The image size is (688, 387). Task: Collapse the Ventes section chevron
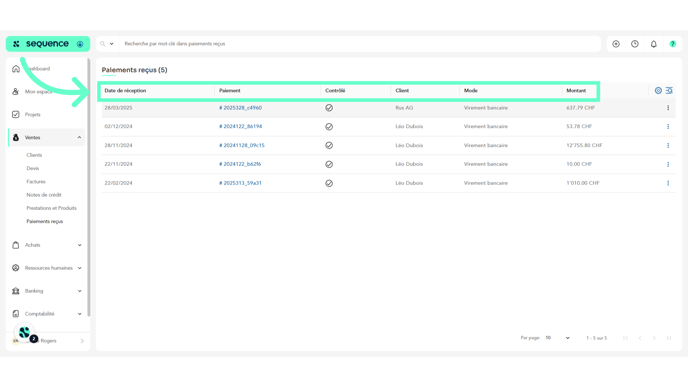pyautogui.click(x=79, y=137)
